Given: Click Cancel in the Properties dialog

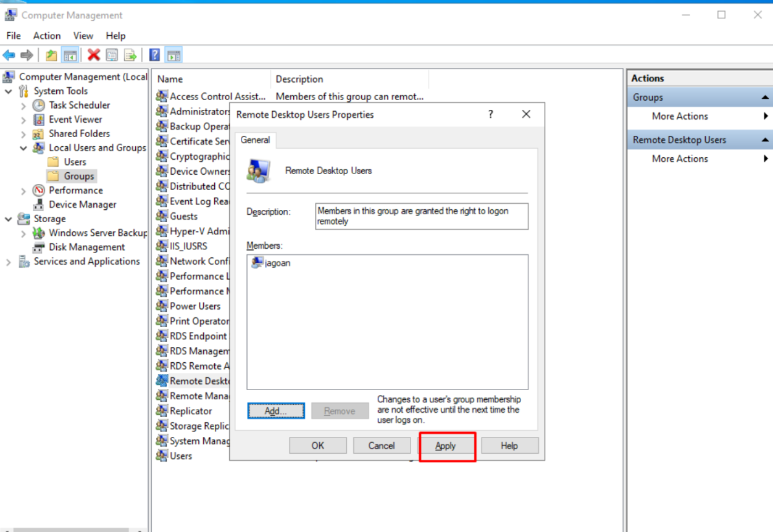Looking at the screenshot, I should [x=382, y=446].
